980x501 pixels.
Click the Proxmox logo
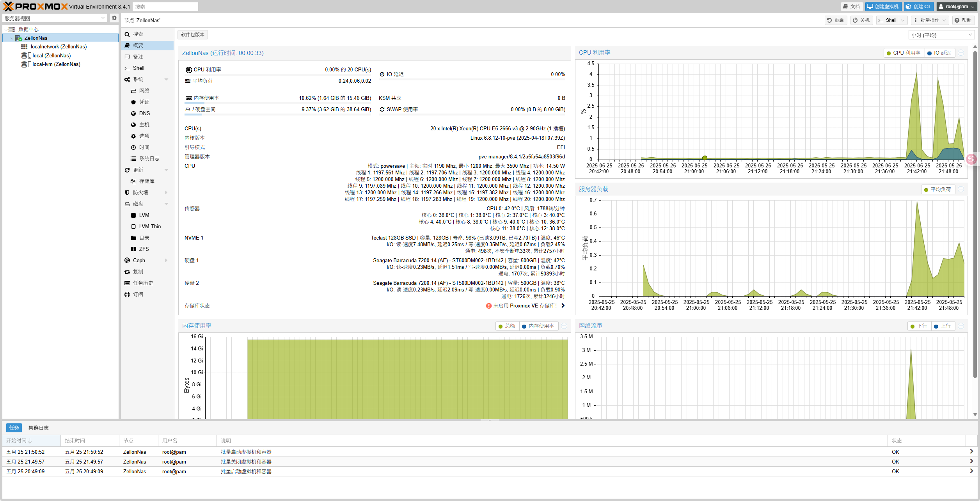35,7
